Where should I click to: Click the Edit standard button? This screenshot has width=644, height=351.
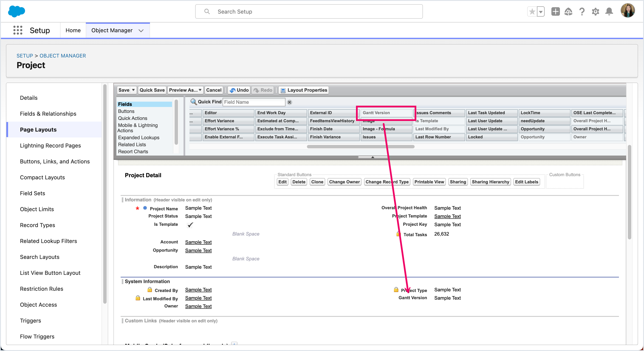(282, 182)
